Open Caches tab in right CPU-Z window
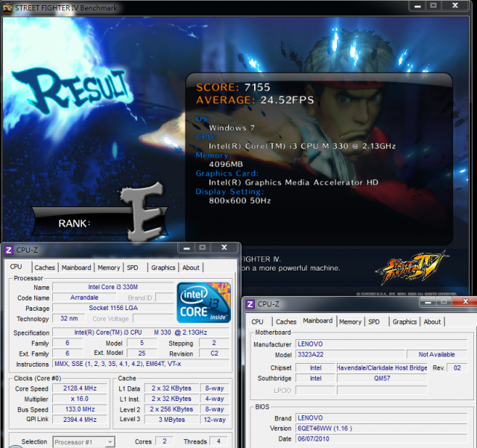 pyautogui.click(x=286, y=322)
